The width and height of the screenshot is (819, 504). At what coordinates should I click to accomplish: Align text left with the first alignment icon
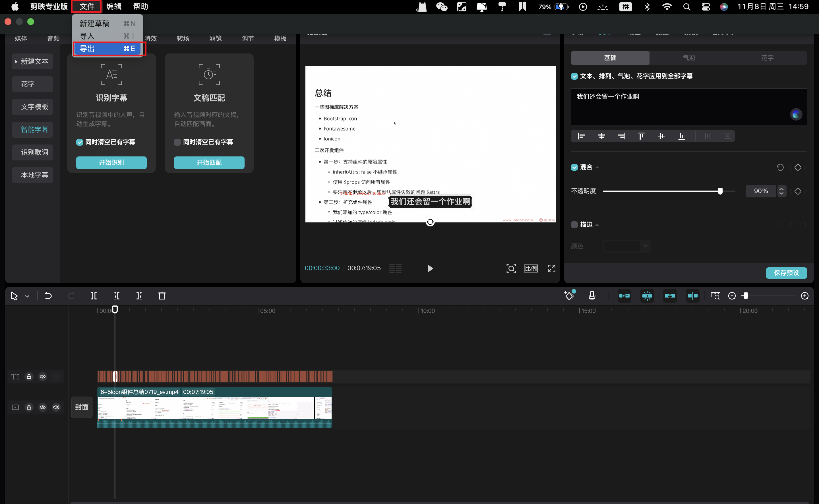582,136
